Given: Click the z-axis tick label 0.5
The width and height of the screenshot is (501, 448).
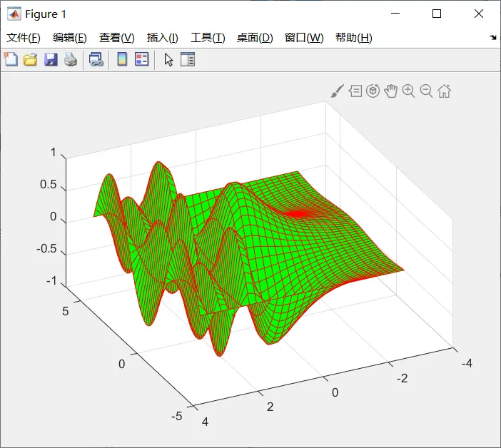Looking at the screenshot, I should click(x=49, y=185).
